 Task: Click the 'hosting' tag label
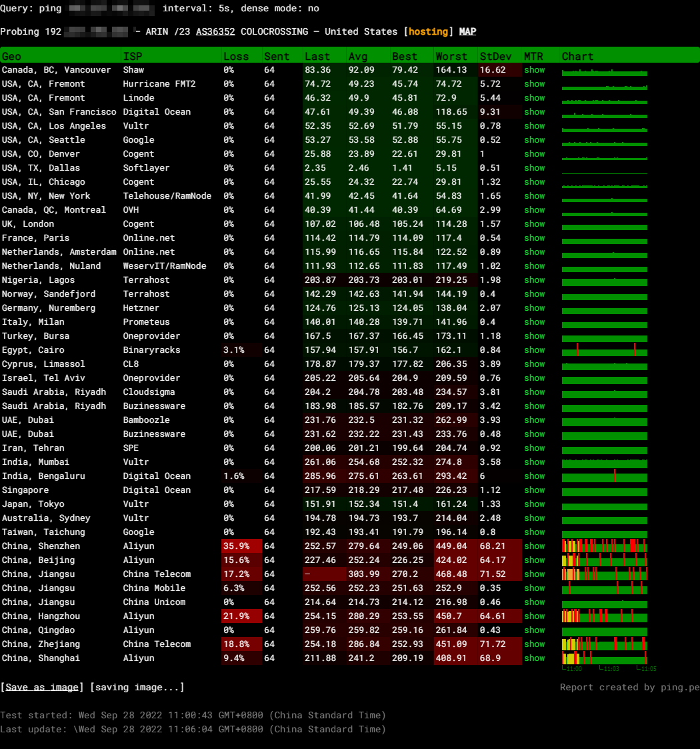428,31
